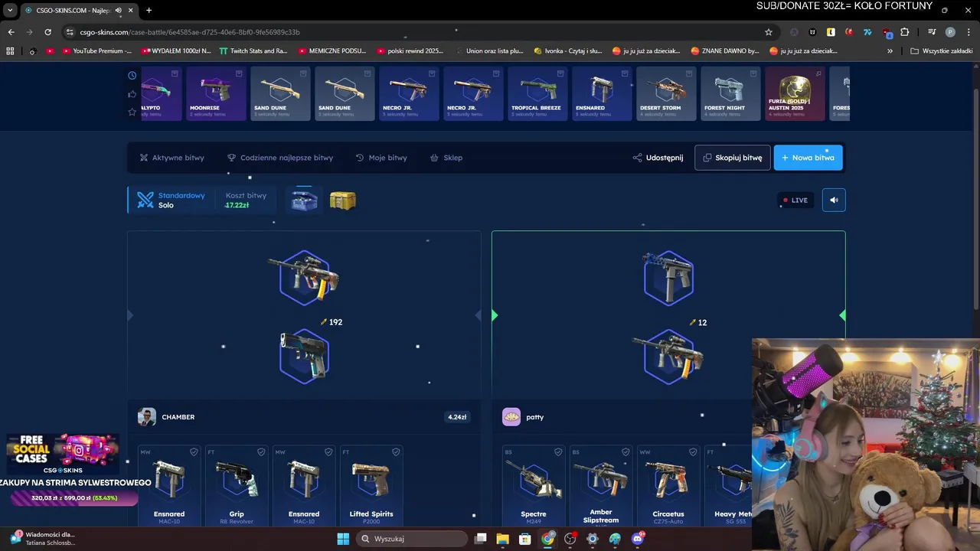Click CHAMBER's 4.24zł total

coord(457,417)
